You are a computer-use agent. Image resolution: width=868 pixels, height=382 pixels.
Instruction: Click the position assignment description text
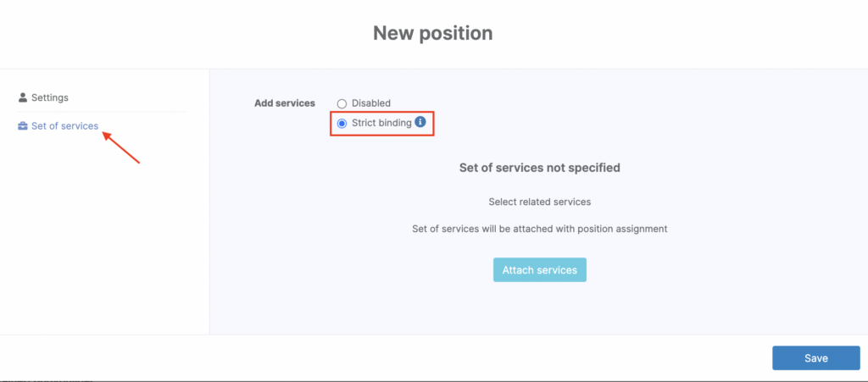[x=539, y=229]
